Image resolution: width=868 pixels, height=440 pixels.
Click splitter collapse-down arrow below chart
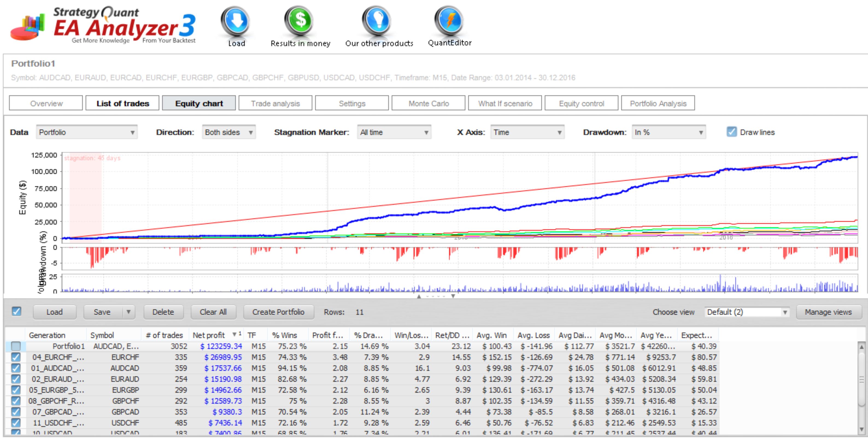453,296
